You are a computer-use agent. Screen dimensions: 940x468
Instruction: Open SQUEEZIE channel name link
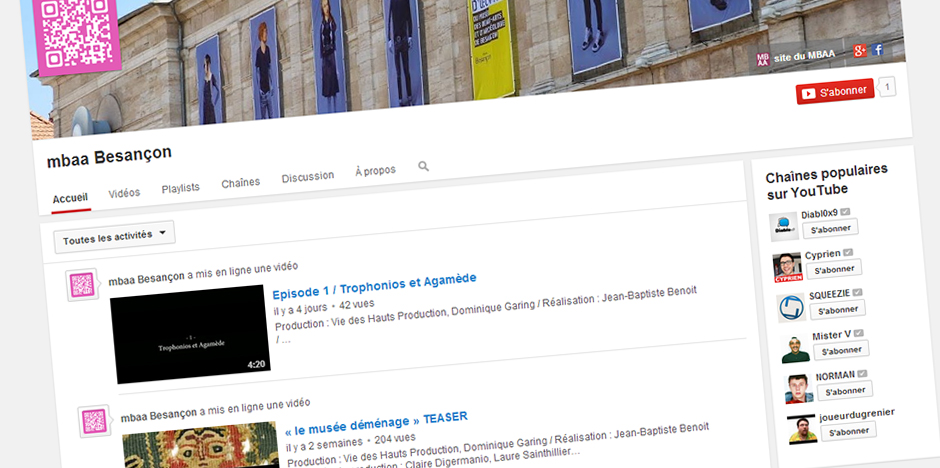coord(830,295)
